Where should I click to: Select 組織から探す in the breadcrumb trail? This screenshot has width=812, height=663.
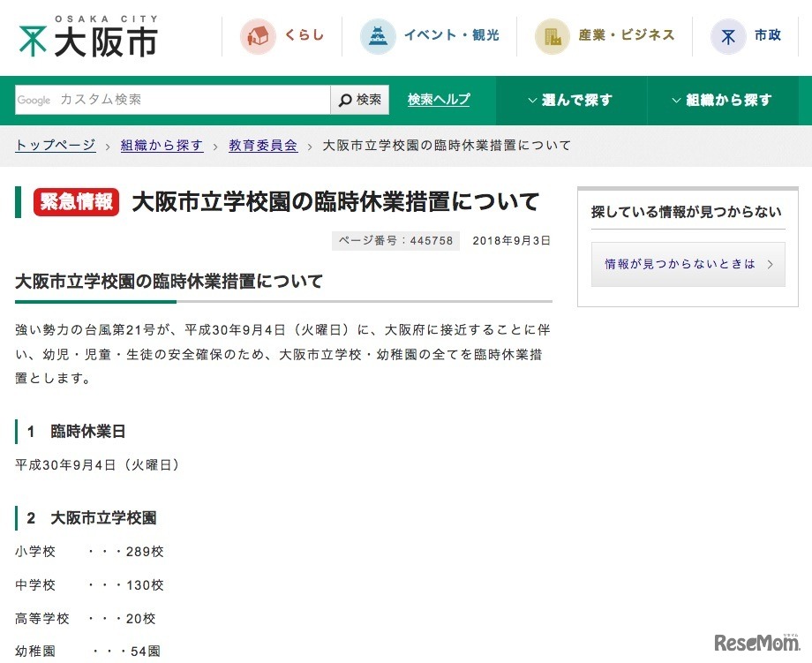click(x=162, y=145)
